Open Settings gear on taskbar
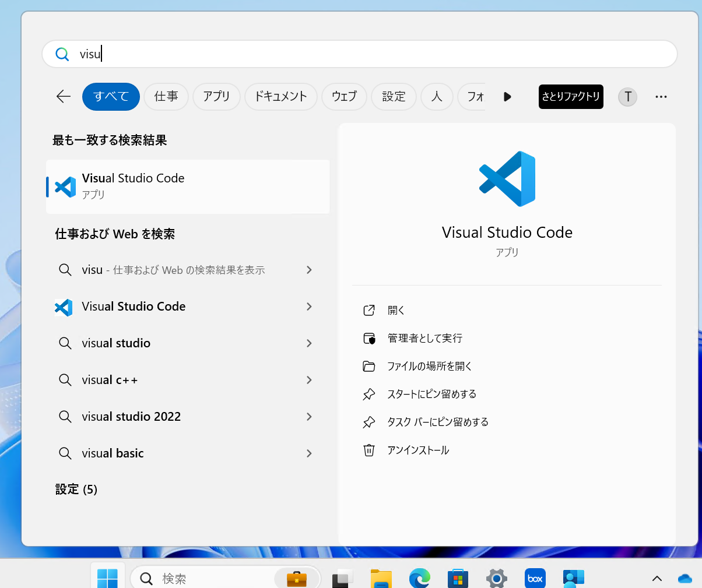The height and width of the screenshot is (588, 702). click(x=497, y=579)
